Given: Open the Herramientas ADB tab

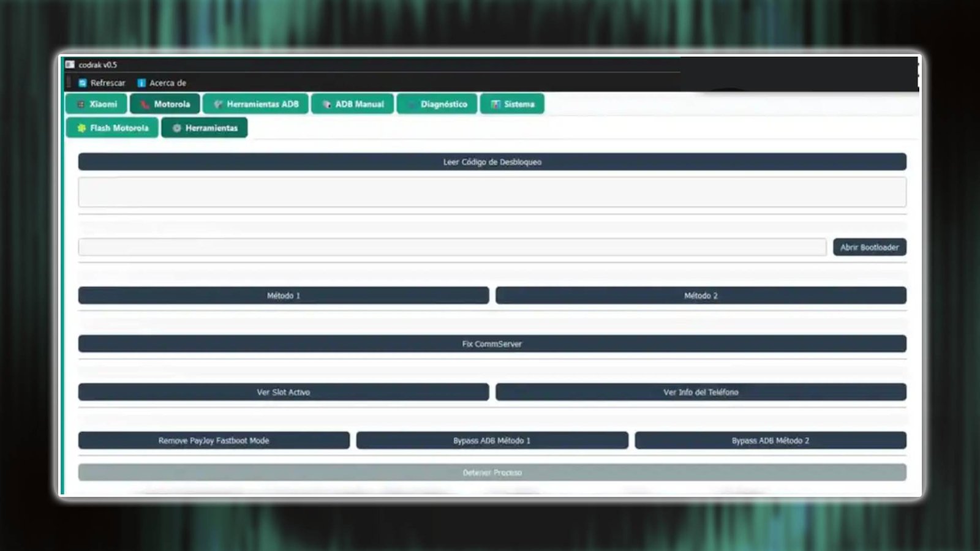Looking at the screenshot, I should 255,104.
